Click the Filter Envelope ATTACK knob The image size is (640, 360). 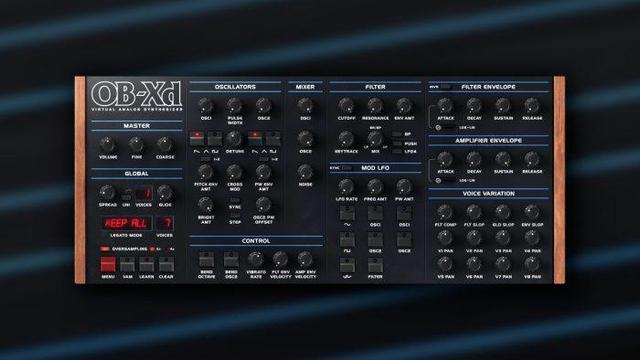click(445, 106)
